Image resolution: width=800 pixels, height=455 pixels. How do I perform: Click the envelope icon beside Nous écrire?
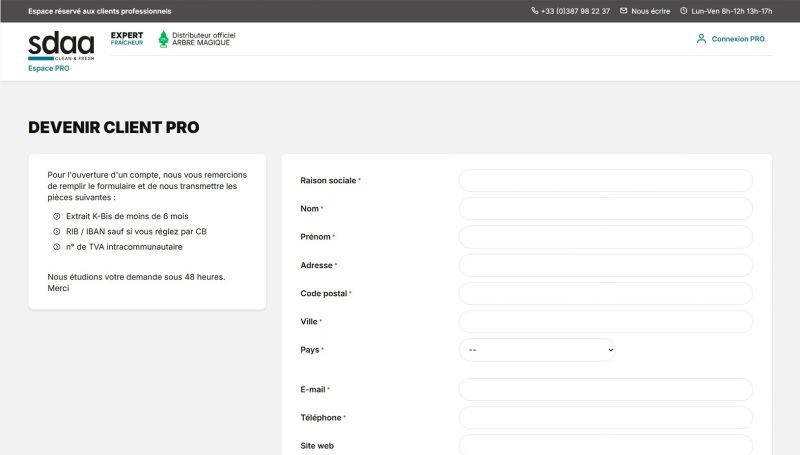624,11
